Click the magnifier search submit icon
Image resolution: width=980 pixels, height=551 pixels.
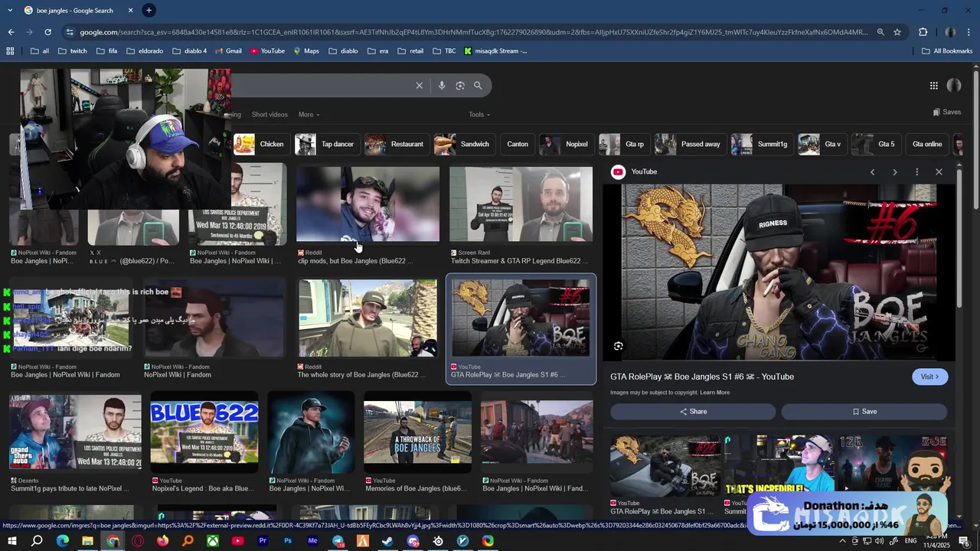pyautogui.click(x=478, y=86)
